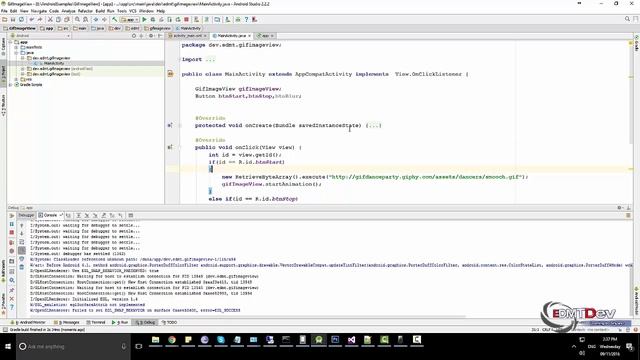The image size is (640, 360).
Task: Click the Debug app bug icon in the toolbar
Action: [153, 20]
